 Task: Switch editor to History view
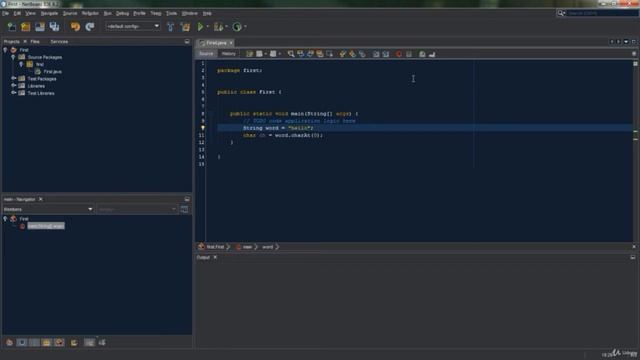tap(229, 54)
